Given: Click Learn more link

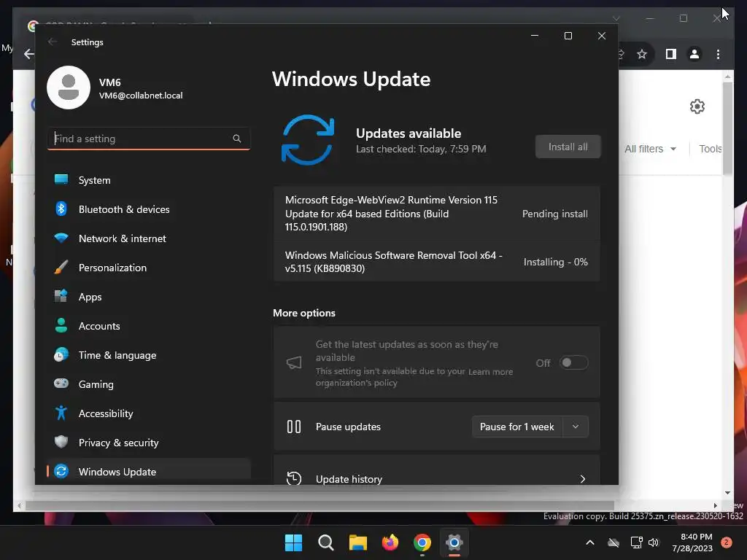Looking at the screenshot, I should pos(490,372).
